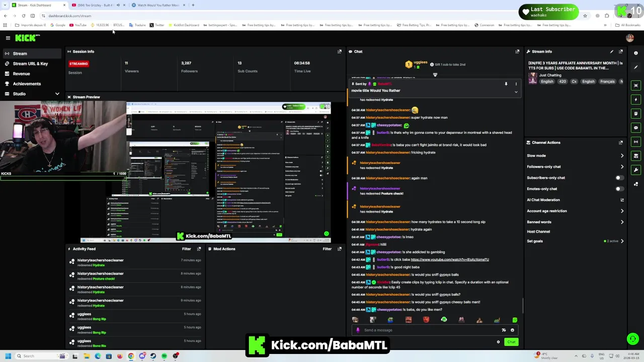Insert the Pepe frog quick emote

pyautogui.click(x=390, y=320)
